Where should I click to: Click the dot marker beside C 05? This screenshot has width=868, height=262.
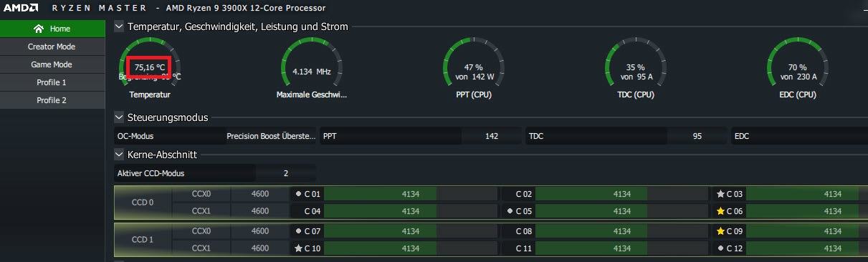509,211
